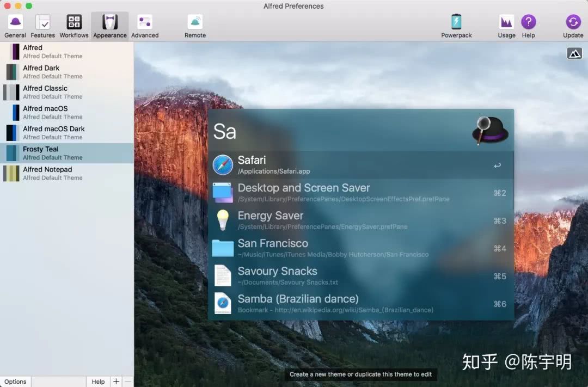Click the Sa search field in preview
Viewport: 588px width, 387px height.
338,131
